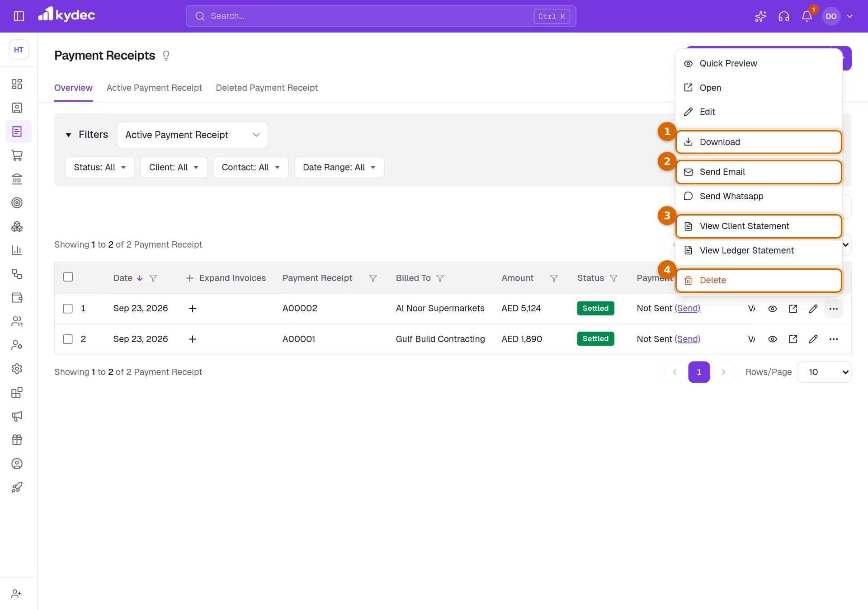This screenshot has width=868, height=610.
Task: Switch to the Deleted Payment Receipt tab
Action: [x=267, y=88]
